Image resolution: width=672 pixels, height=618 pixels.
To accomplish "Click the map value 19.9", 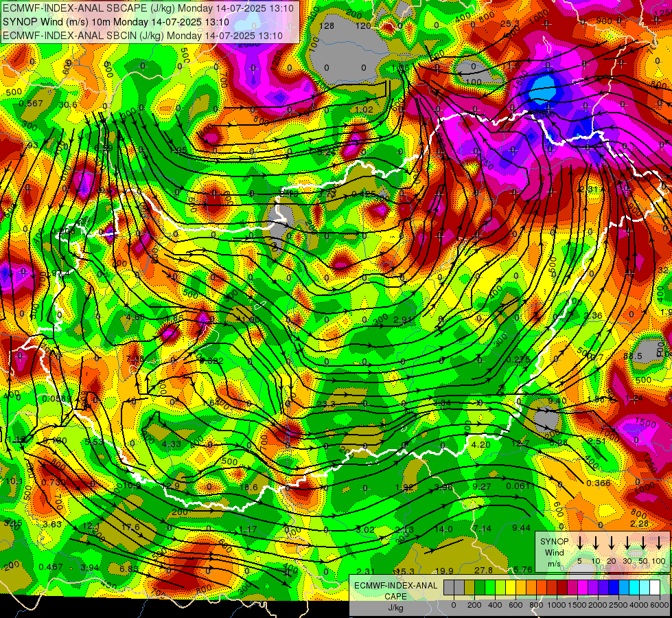I will [x=444, y=571].
